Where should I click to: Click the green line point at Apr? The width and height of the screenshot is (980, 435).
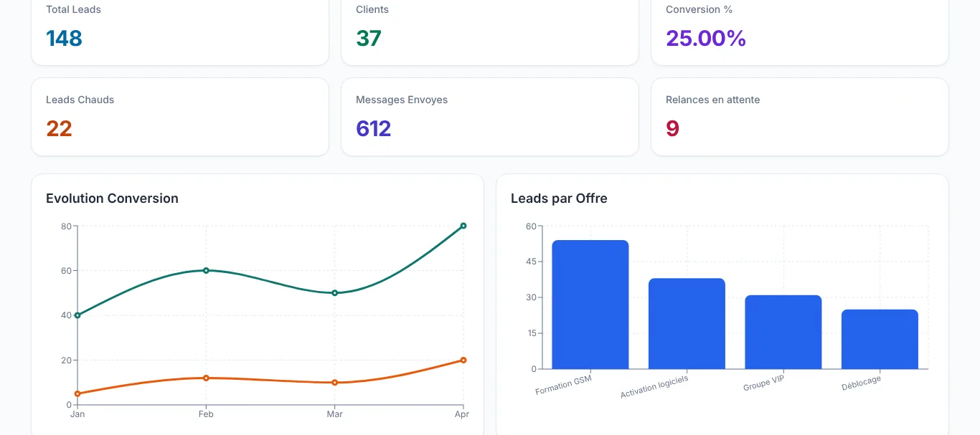point(463,226)
